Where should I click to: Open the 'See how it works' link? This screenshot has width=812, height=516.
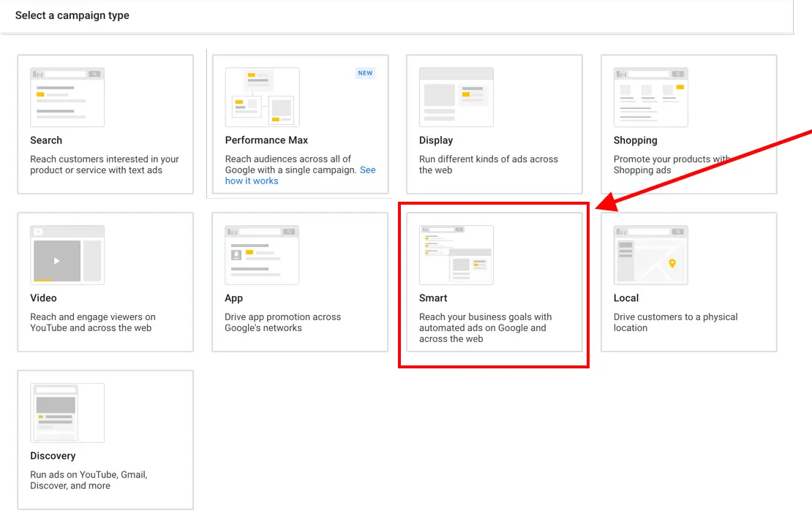pyautogui.click(x=301, y=175)
